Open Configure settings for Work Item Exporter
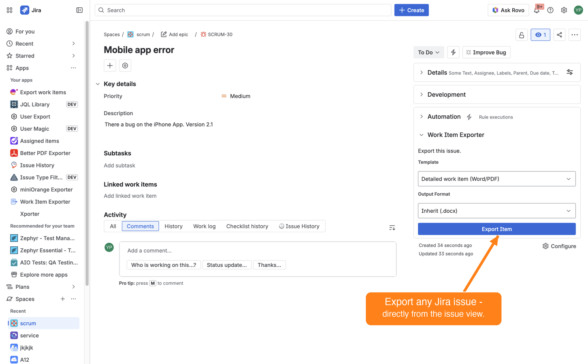Viewport: 588px width, 364px height. [559, 246]
